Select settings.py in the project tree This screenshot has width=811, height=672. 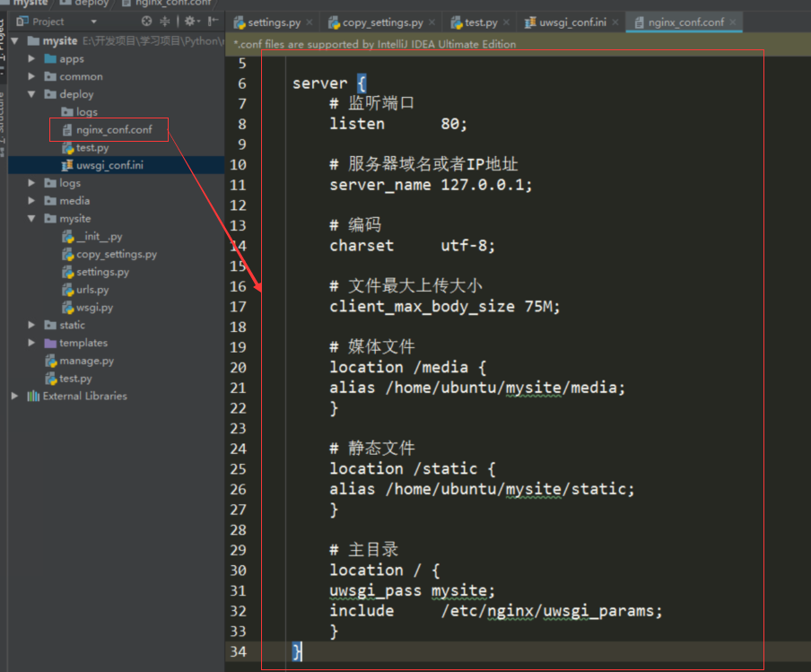point(102,272)
